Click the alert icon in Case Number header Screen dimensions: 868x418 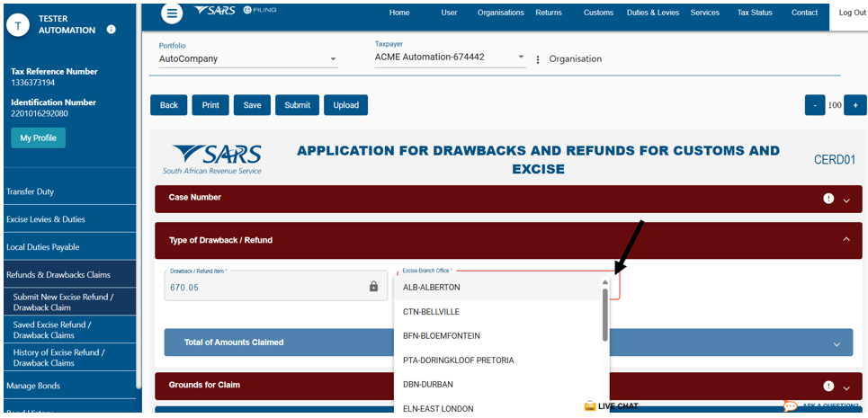pyautogui.click(x=828, y=199)
